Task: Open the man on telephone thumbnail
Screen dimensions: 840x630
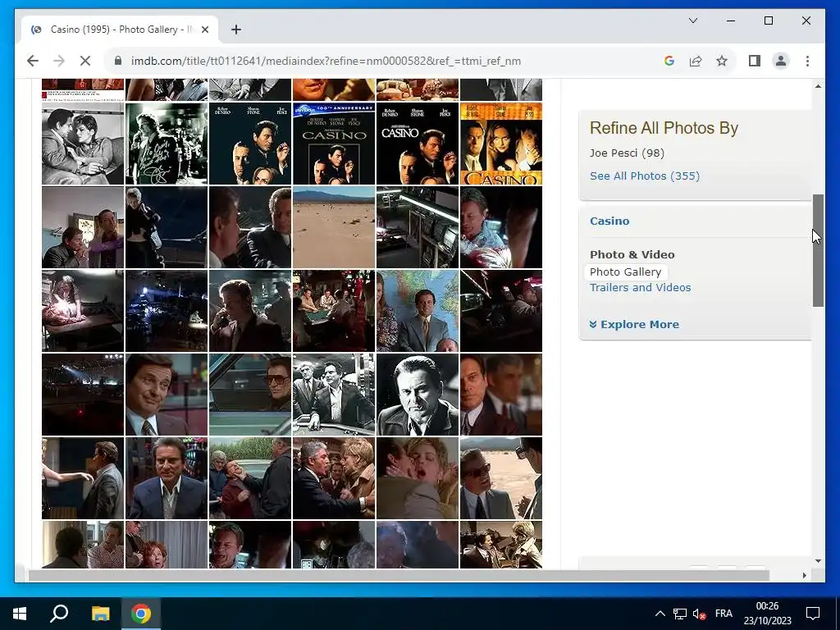Action: [x=250, y=311]
